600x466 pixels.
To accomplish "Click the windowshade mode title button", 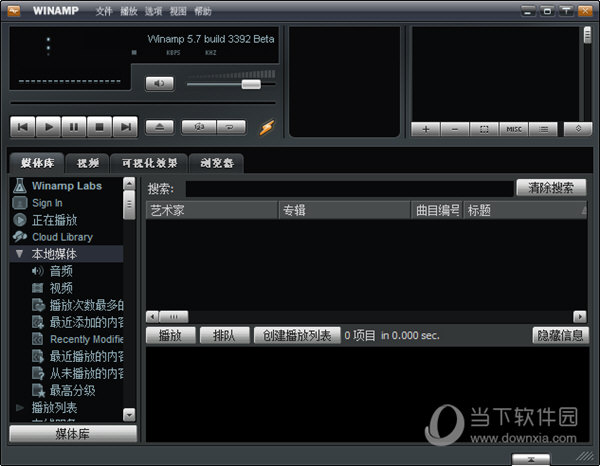I will [x=566, y=11].
